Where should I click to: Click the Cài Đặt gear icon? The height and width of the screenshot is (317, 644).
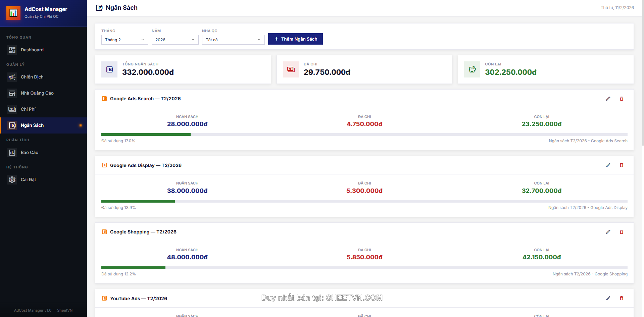tap(12, 180)
